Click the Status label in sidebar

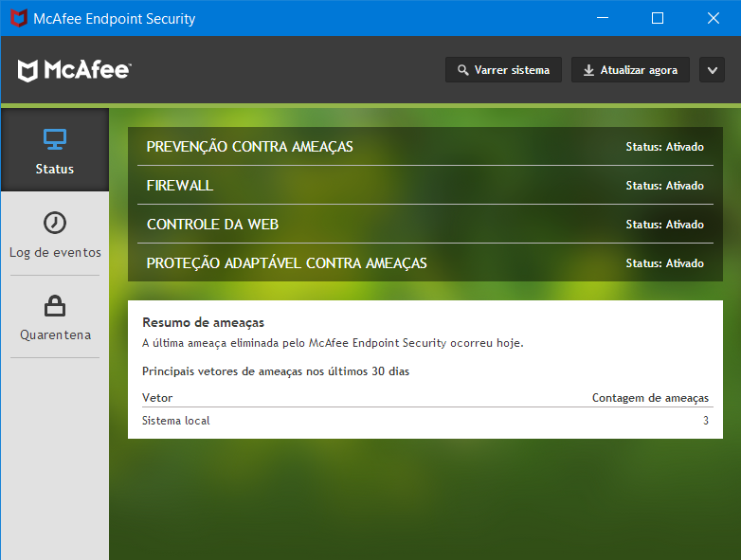click(x=55, y=169)
